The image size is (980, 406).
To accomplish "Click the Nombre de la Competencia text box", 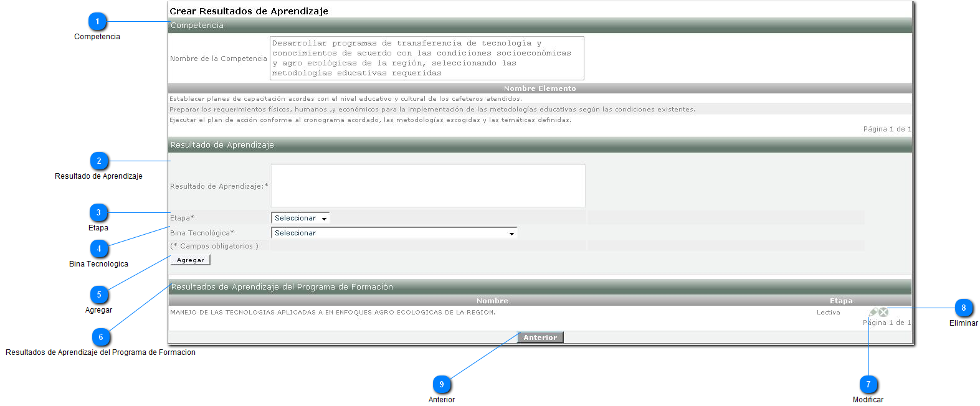I will [427, 58].
